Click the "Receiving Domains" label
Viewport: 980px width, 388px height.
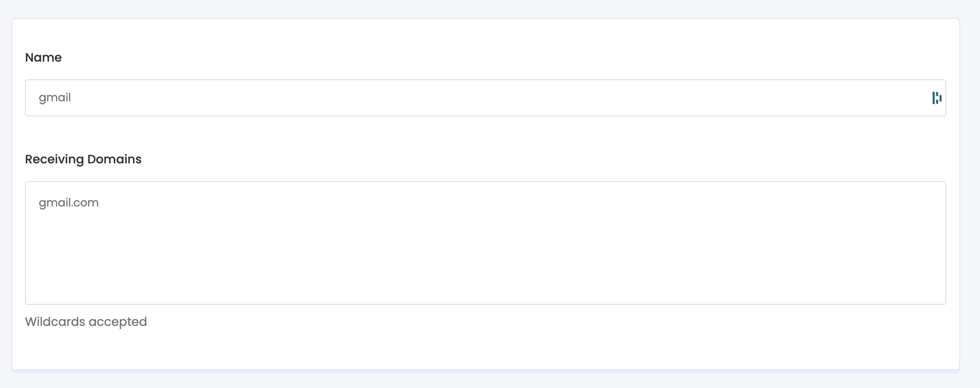click(x=83, y=159)
